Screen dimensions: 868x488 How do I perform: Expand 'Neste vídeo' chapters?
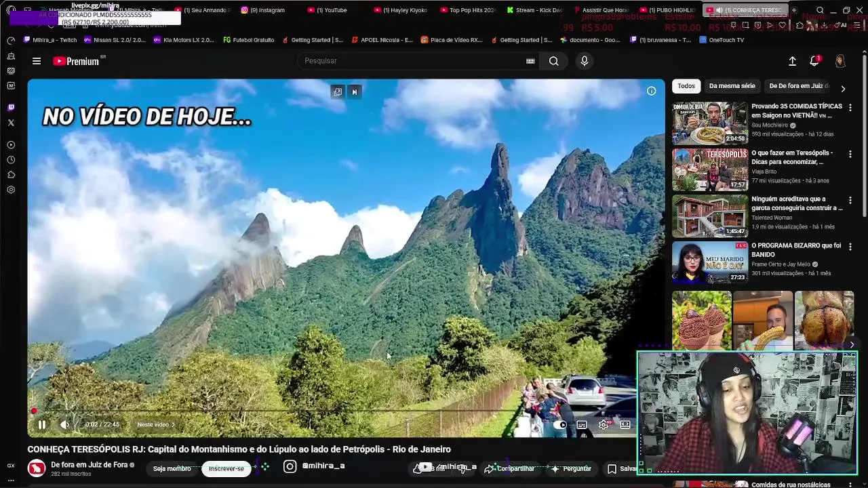click(x=156, y=425)
